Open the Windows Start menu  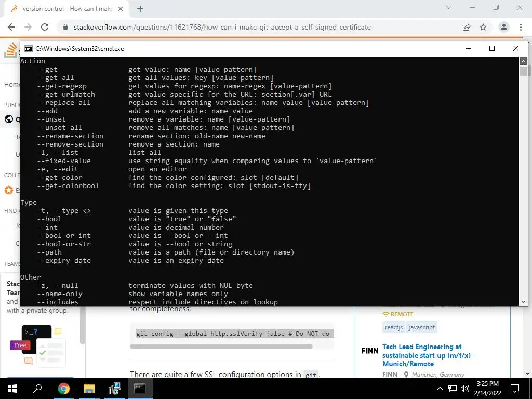pos(12,389)
